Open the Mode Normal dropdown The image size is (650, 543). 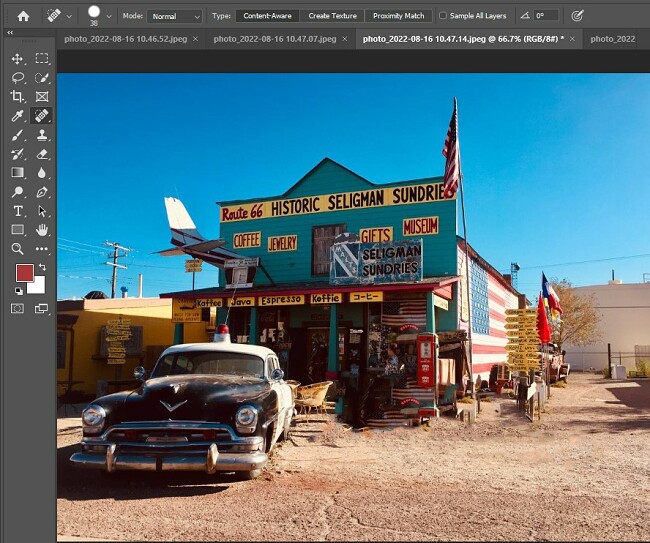[x=175, y=17]
